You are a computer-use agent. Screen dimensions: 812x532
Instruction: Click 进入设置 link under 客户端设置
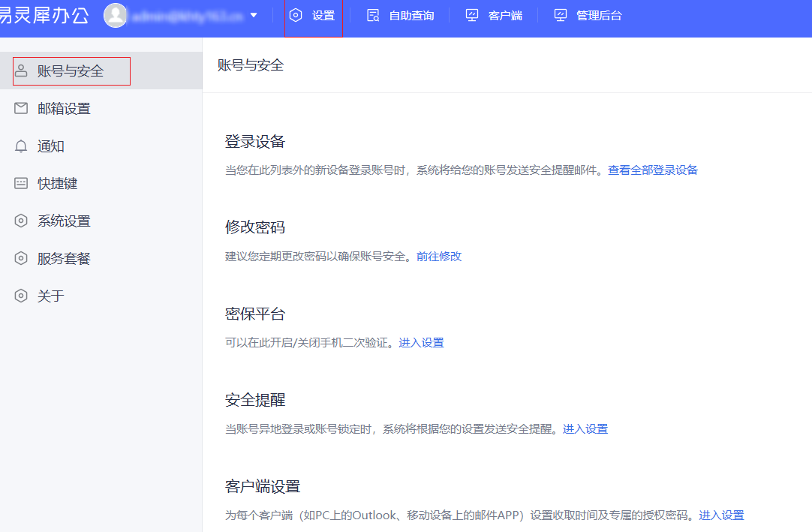[721, 515]
